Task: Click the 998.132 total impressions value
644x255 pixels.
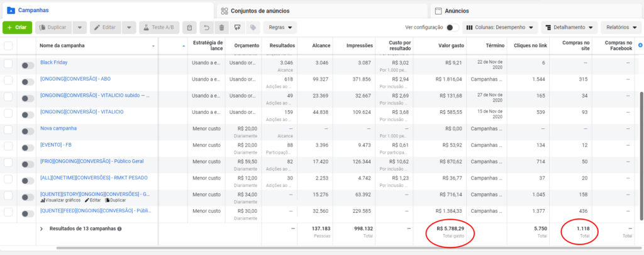Action: pos(362,229)
